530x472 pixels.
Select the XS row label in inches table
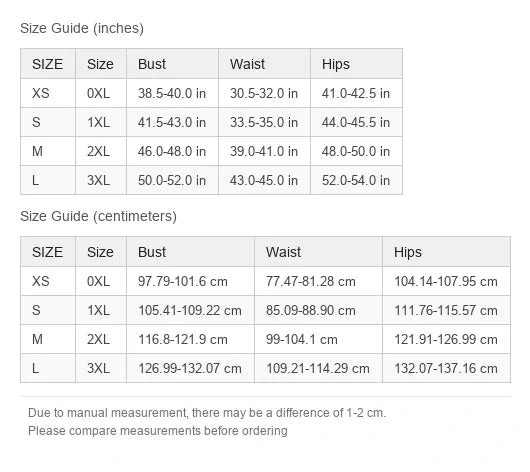pyautogui.click(x=48, y=93)
